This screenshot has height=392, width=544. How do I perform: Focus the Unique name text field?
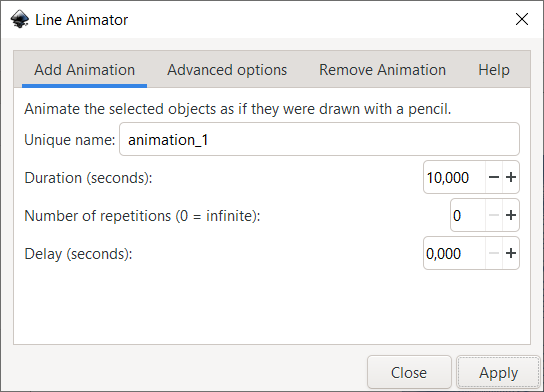319,139
